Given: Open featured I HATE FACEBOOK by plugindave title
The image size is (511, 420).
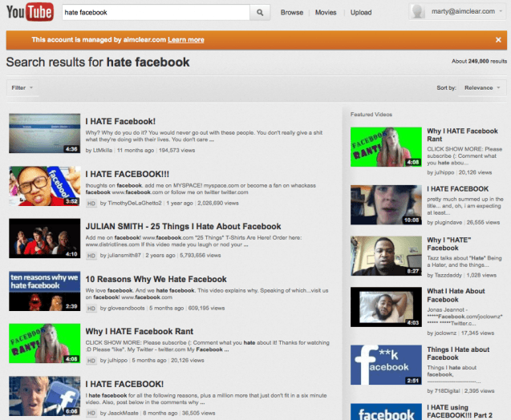Looking at the screenshot, I should point(457,189).
